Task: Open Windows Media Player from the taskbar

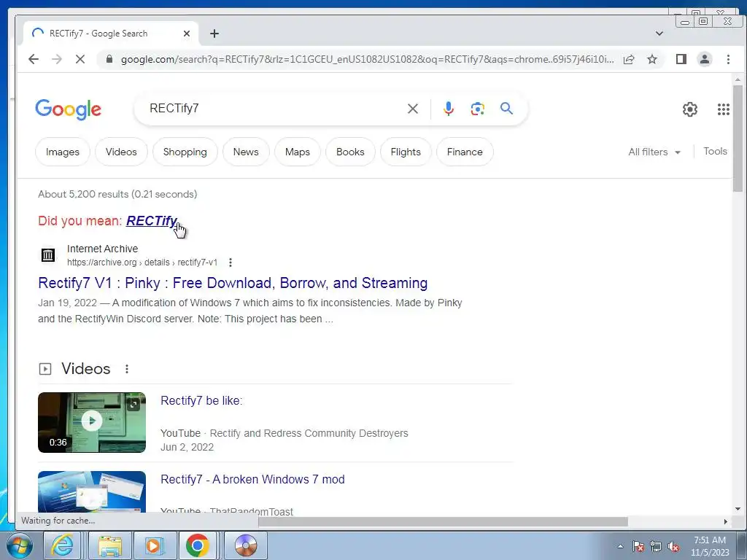Action: pos(155,545)
